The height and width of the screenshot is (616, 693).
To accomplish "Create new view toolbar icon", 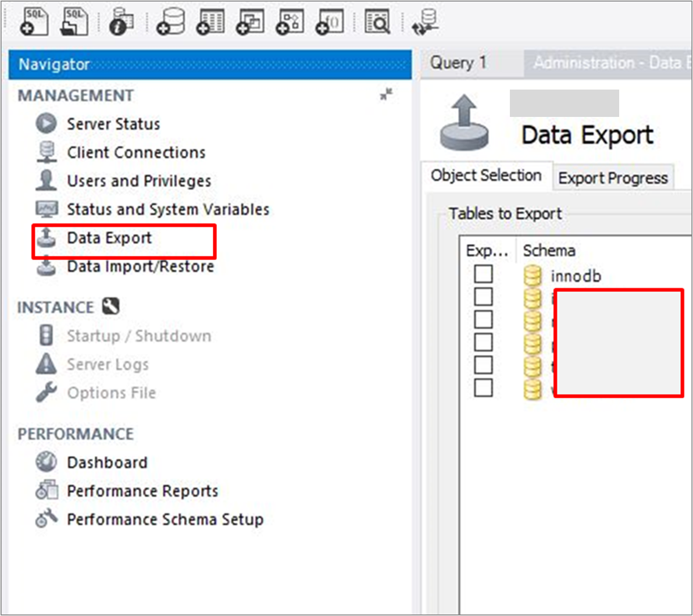I will 250,21.
